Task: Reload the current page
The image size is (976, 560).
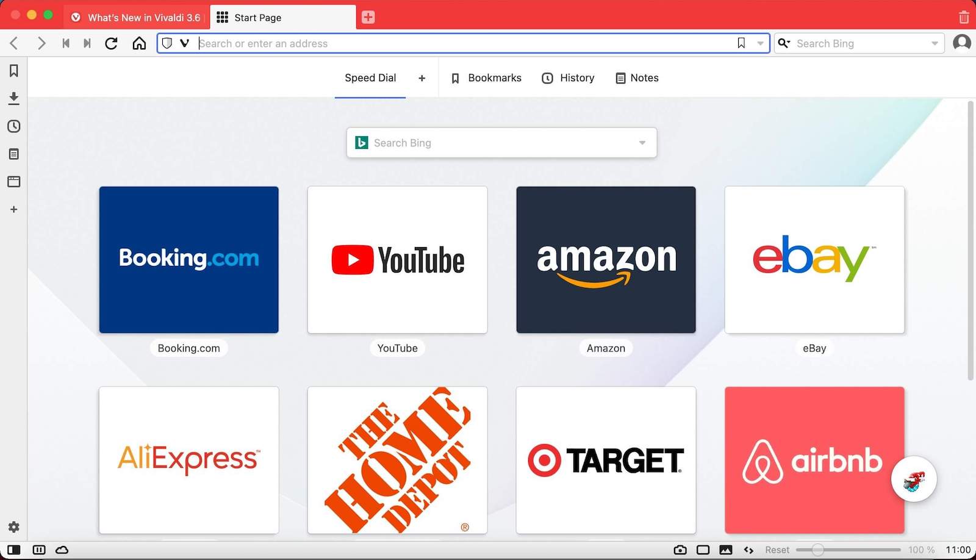Action: coord(111,43)
